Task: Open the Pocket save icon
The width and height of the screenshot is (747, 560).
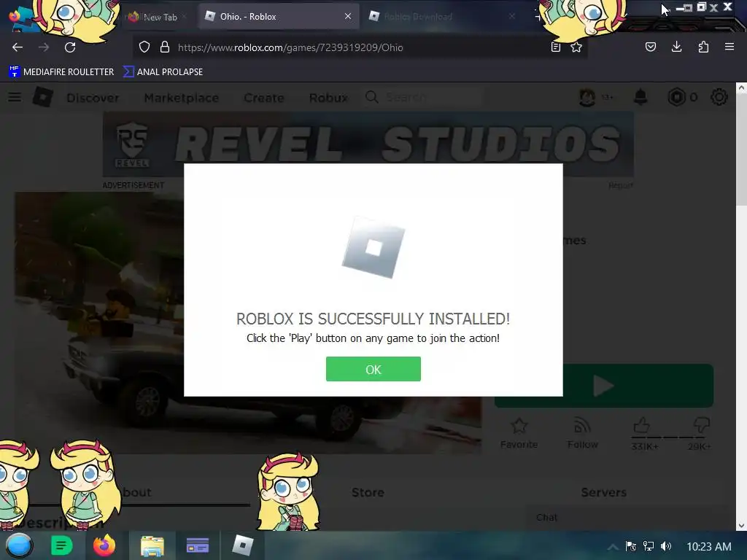Action: [651, 47]
